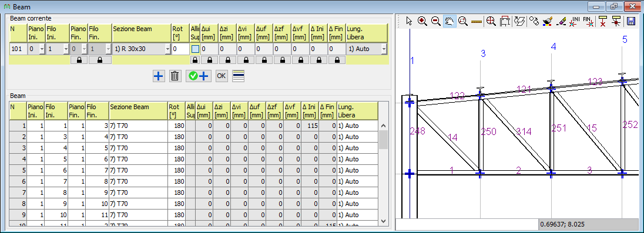Click the two circles swap icon
This screenshot has width=644, height=233.
[x=534, y=21]
